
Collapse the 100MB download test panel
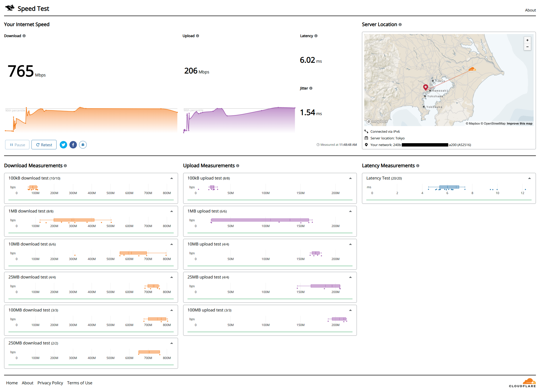[x=172, y=310]
